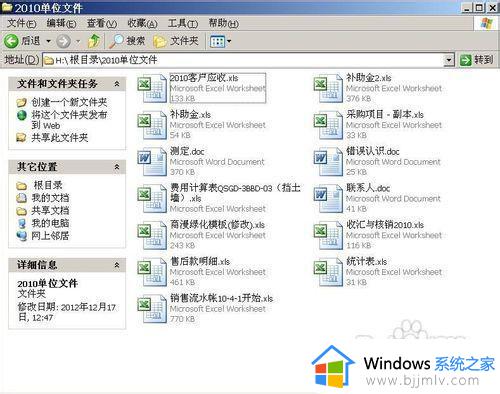This screenshot has height=394, width=500.
Task: Click the 收汇与核销2010.xls file name
Action: (385, 225)
